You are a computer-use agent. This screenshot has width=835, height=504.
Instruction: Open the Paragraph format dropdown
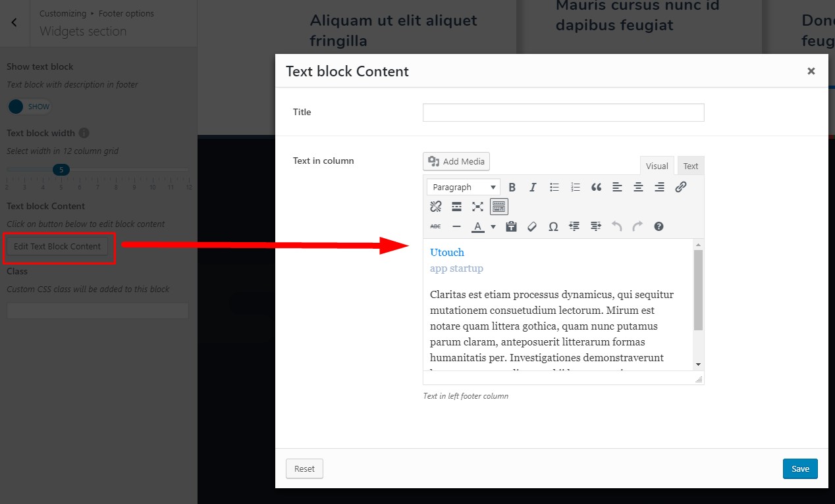[464, 188]
